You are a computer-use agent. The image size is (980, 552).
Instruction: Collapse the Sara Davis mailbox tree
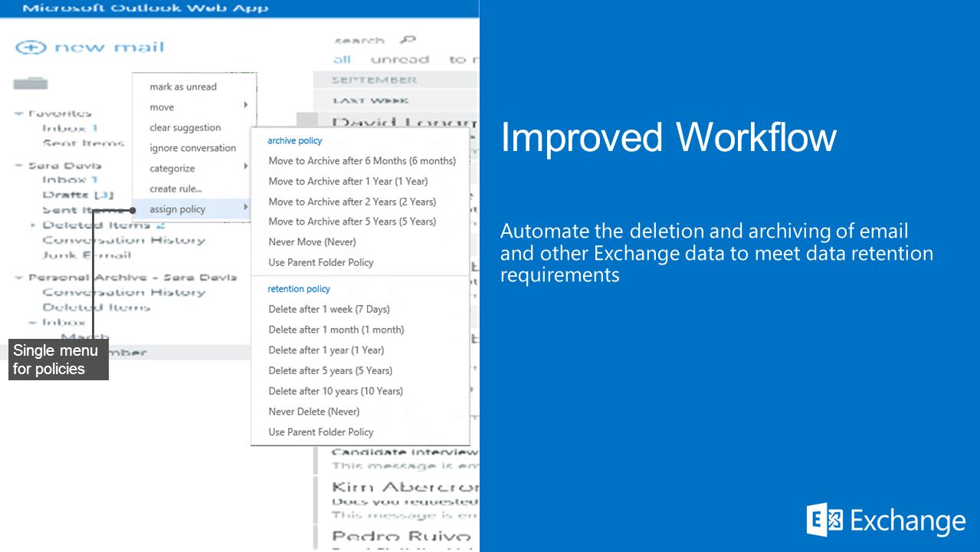coord(18,166)
